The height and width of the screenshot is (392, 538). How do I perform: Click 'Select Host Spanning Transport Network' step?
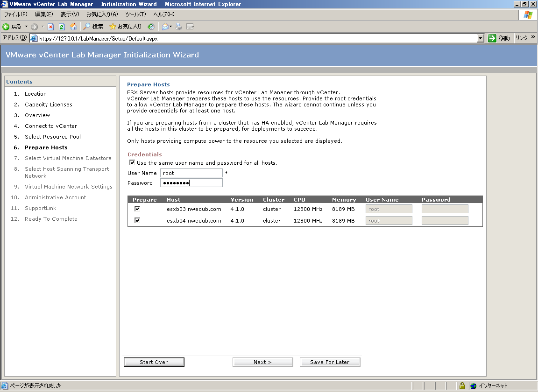[67, 172]
